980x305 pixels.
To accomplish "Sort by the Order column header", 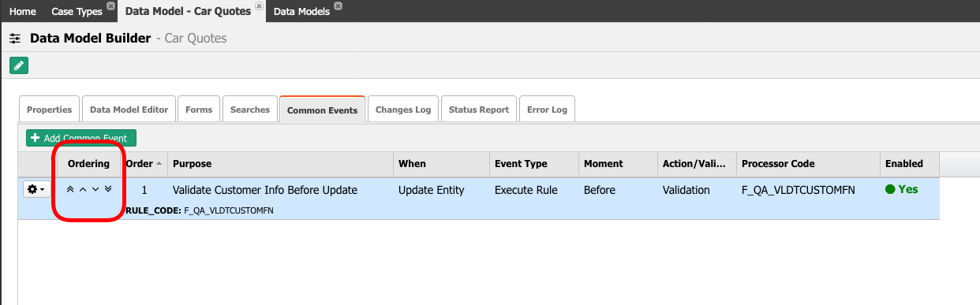I will click(x=144, y=164).
